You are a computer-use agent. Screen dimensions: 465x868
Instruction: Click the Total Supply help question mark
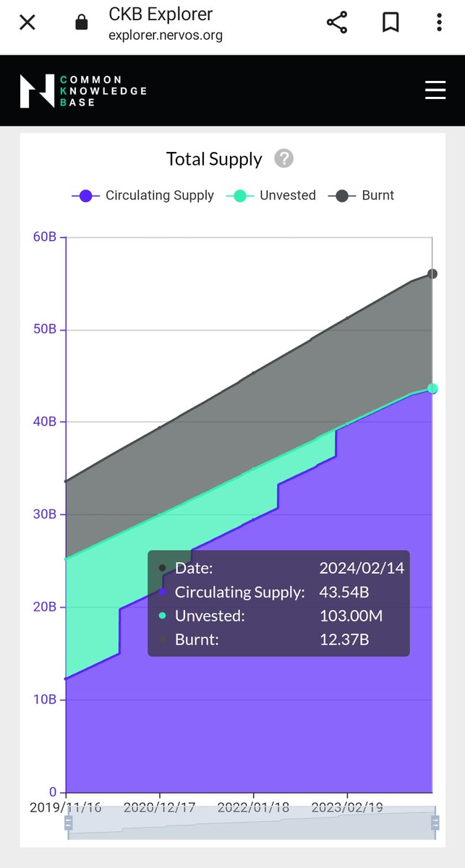click(x=284, y=158)
